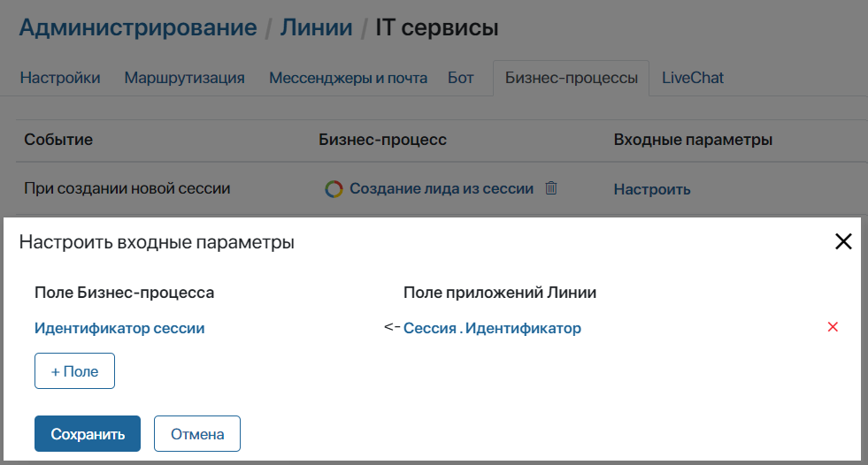Navigate to the Администрирование breadcrumb
Viewport: 868px width, 465px height.
pos(138,28)
